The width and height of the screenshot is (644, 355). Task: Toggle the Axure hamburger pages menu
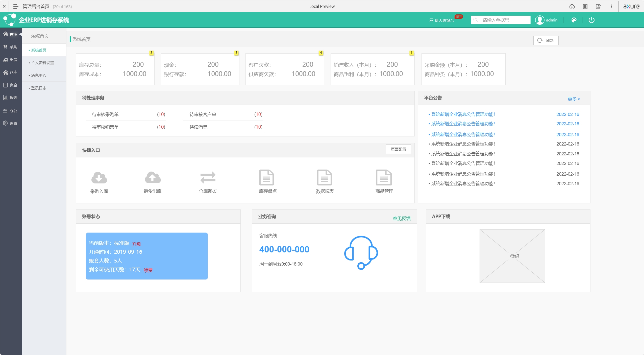[x=16, y=7]
